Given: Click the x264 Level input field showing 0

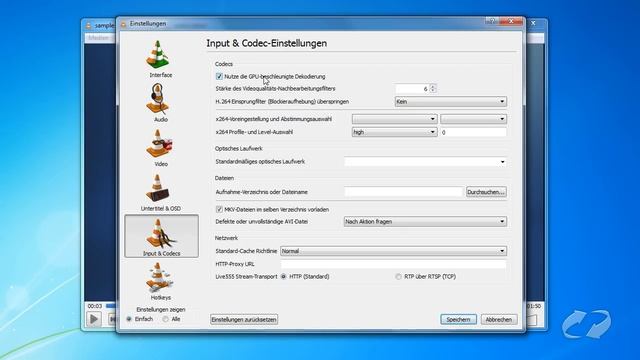Looking at the screenshot, I should point(473,132).
